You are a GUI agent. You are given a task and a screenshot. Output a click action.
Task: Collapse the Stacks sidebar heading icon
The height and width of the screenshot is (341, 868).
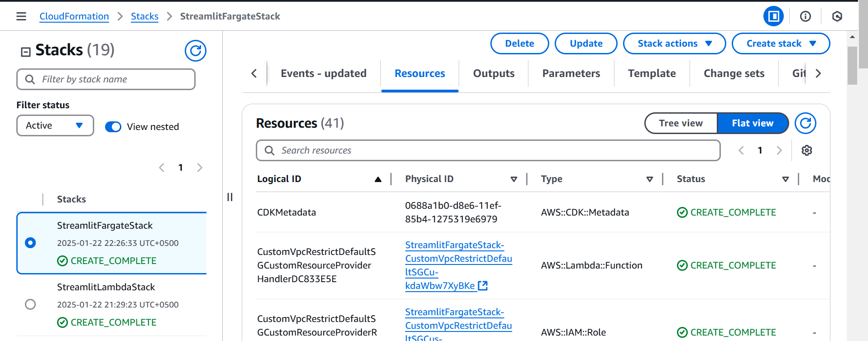26,52
